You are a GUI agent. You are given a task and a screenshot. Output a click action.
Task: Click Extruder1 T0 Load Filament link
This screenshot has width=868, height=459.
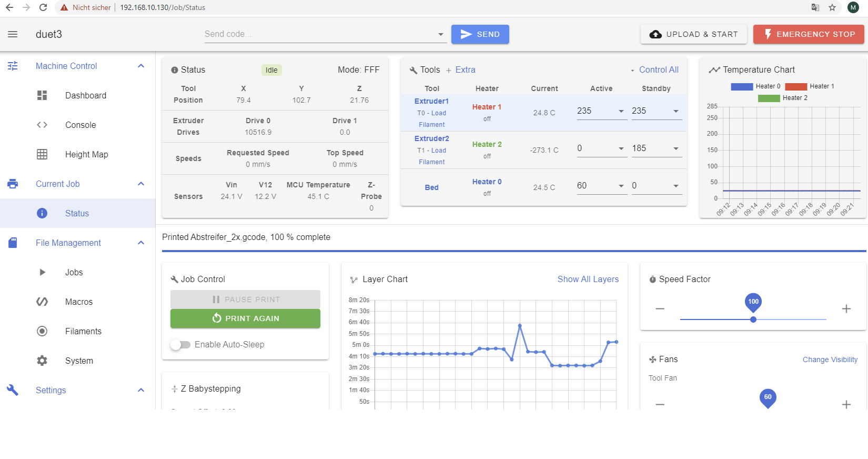(x=432, y=119)
